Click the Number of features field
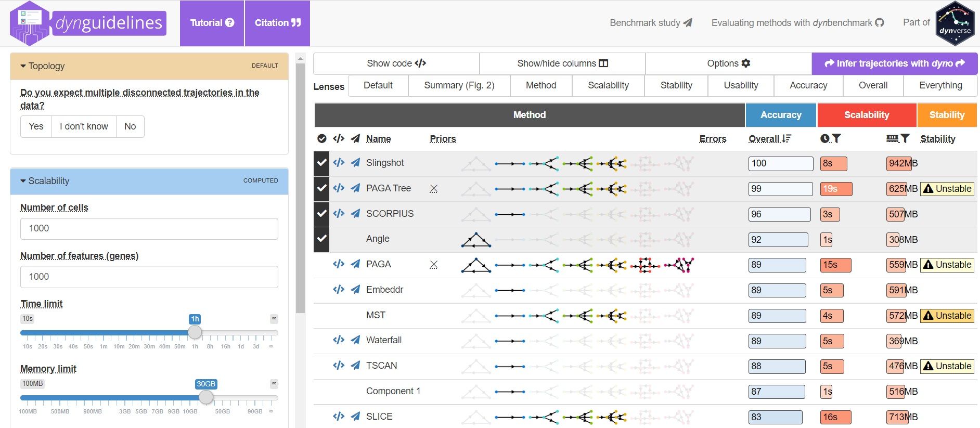 click(x=149, y=277)
